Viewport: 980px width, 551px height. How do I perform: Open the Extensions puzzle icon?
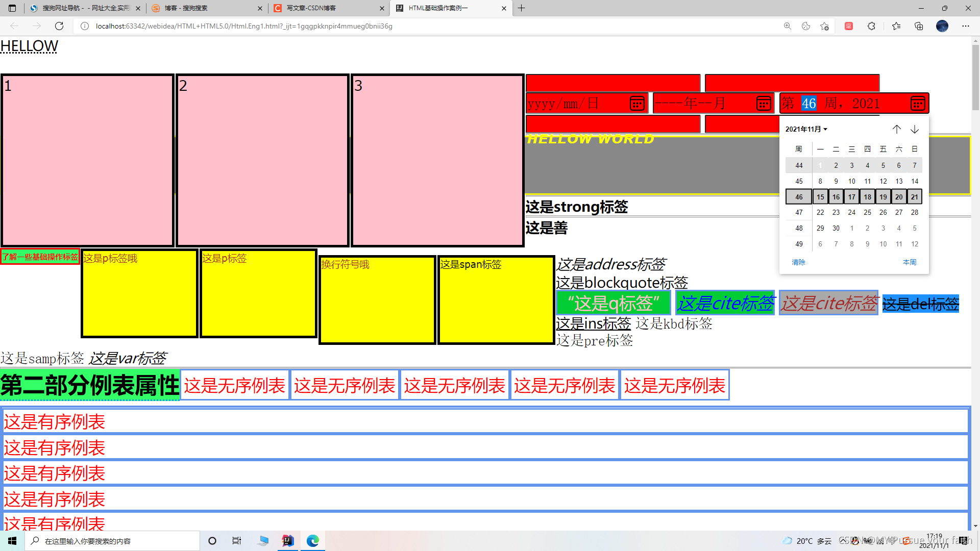coord(871,26)
